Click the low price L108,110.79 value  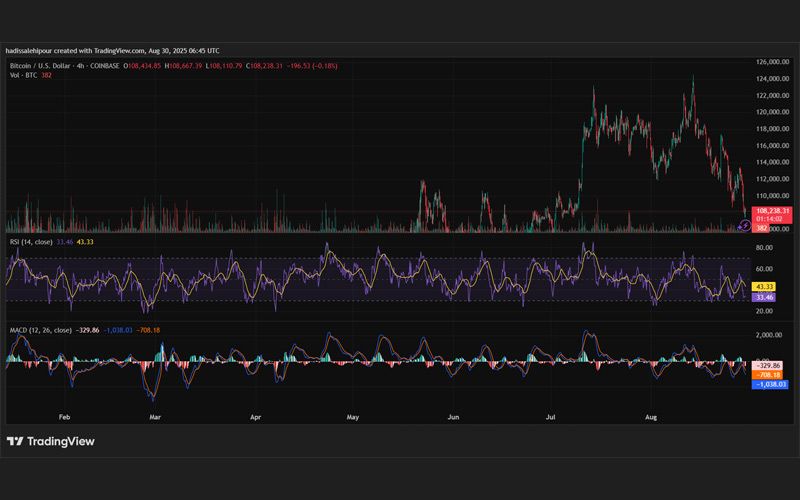[224, 66]
